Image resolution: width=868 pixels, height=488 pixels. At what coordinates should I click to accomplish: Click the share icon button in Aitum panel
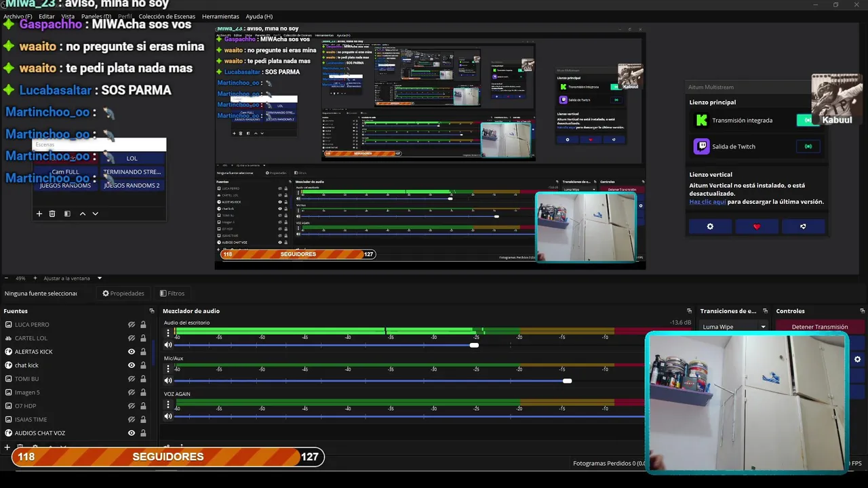point(803,226)
